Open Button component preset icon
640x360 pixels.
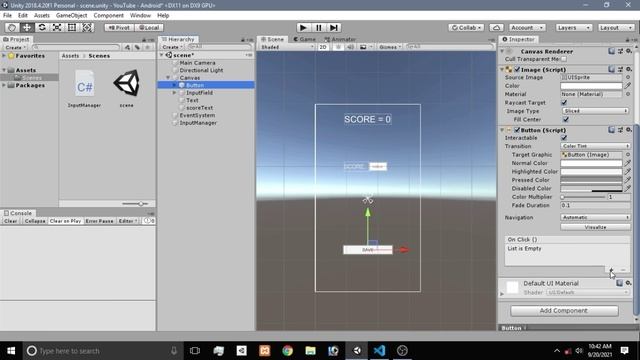(620, 130)
